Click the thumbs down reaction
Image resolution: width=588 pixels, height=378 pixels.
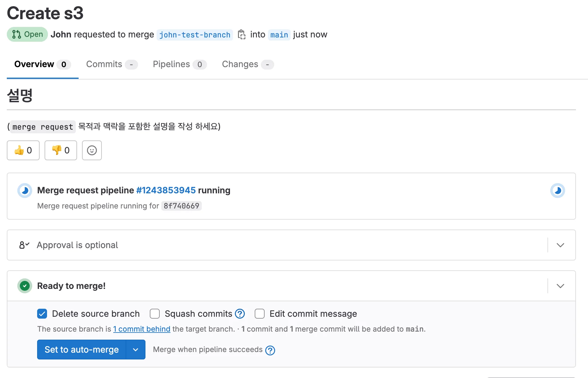(61, 150)
